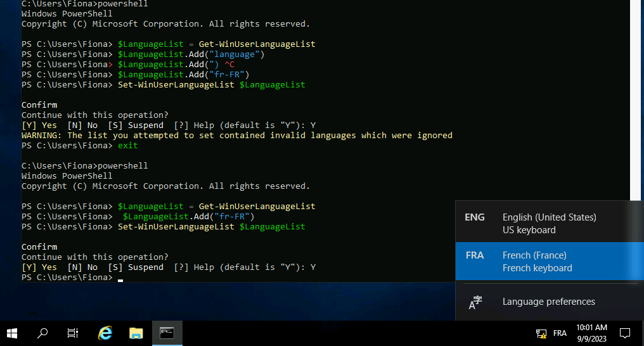The image size is (644, 346).
Task: Click the network status tray icon
Action: click(x=541, y=333)
